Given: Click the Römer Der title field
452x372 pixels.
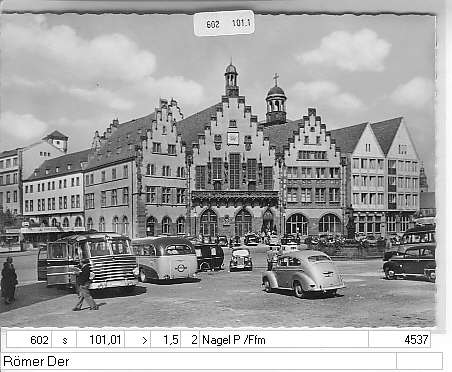Looking at the screenshot, I should [199, 361].
